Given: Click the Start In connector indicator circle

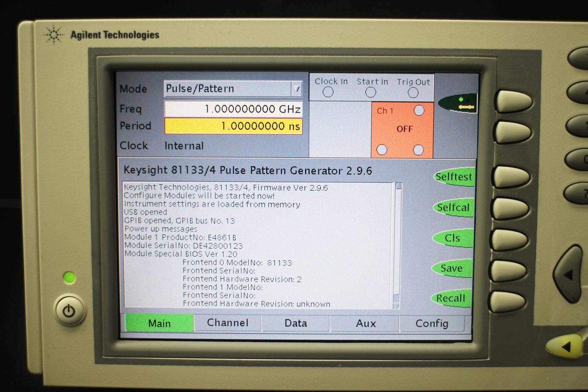Looking at the screenshot, I should (371, 92).
